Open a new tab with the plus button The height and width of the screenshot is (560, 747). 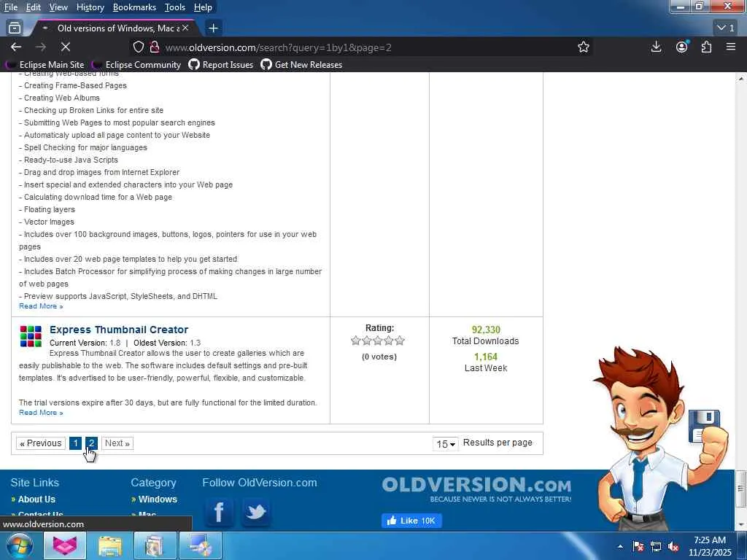click(214, 28)
